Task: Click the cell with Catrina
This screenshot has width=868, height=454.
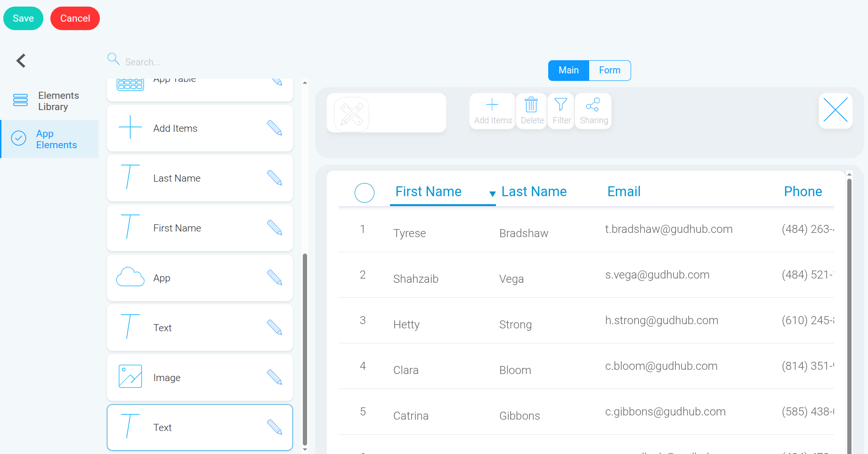Action: [x=411, y=416]
